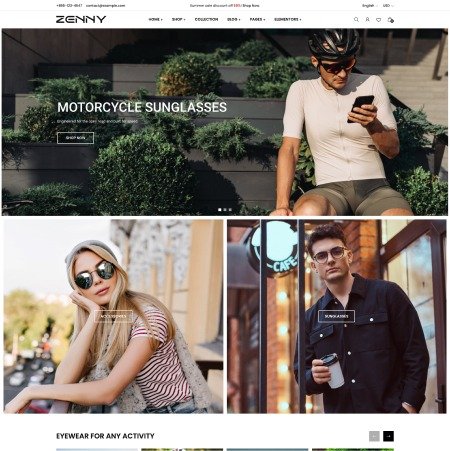This screenshot has width=450, height=451.
Task: Open the search icon in the header
Action: [356, 20]
